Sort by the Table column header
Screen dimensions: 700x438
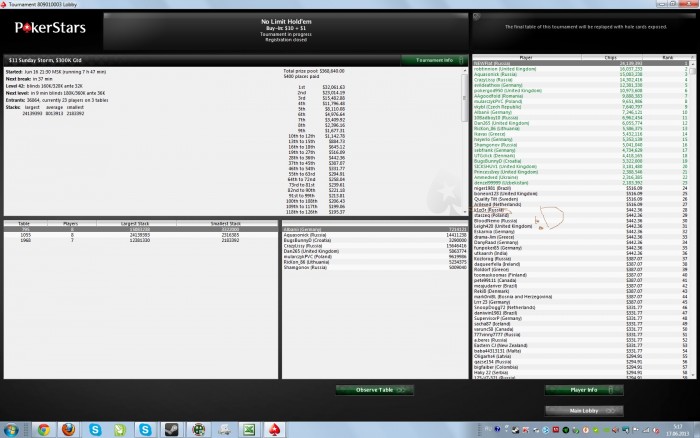pyautogui.click(x=24, y=223)
